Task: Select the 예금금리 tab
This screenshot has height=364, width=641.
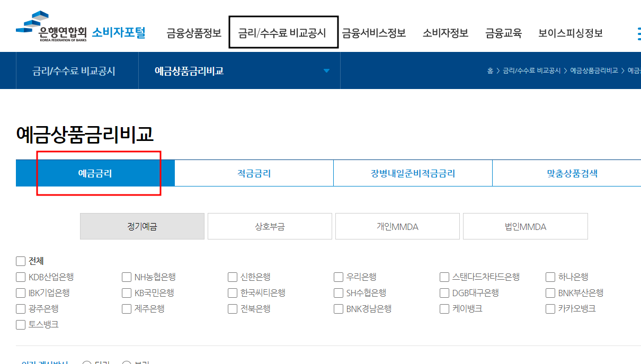Action: point(95,172)
